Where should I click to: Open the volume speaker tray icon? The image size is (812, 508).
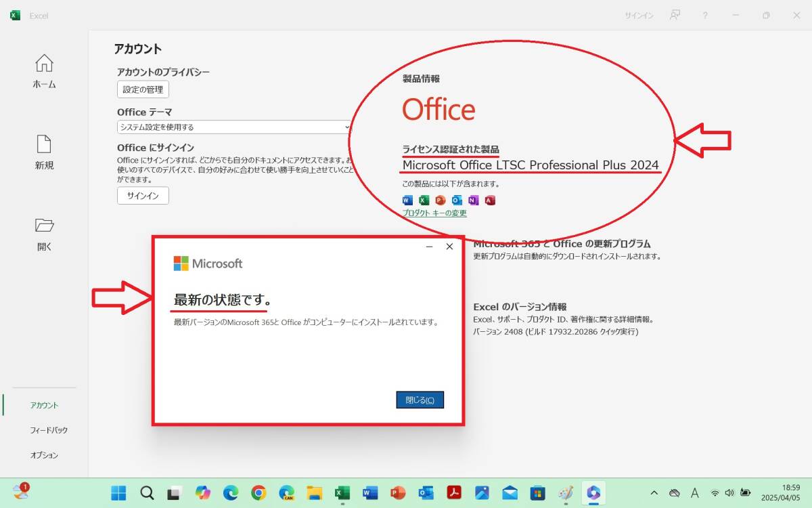729,492
